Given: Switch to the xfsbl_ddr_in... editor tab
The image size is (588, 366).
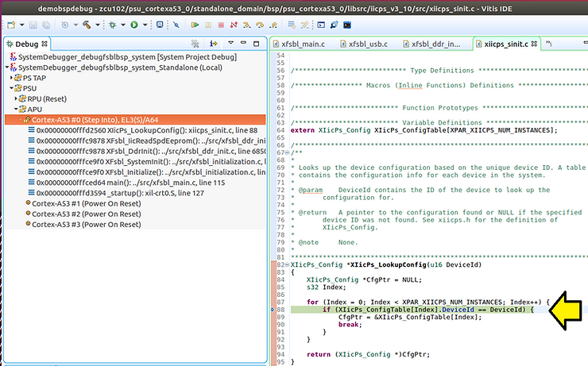Looking at the screenshot, I should pyautogui.click(x=431, y=44).
